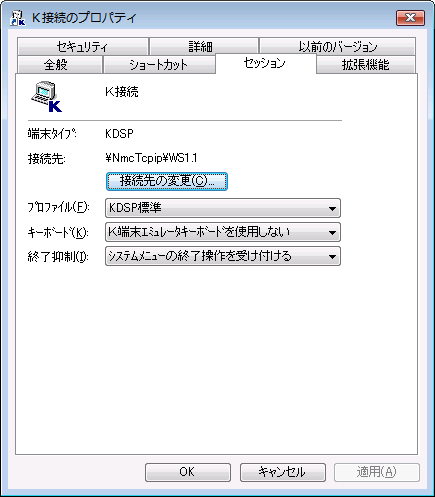This screenshot has width=435, height=497.
Task: Switch to the ショートカット tab
Action: pyautogui.click(x=159, y=65)
